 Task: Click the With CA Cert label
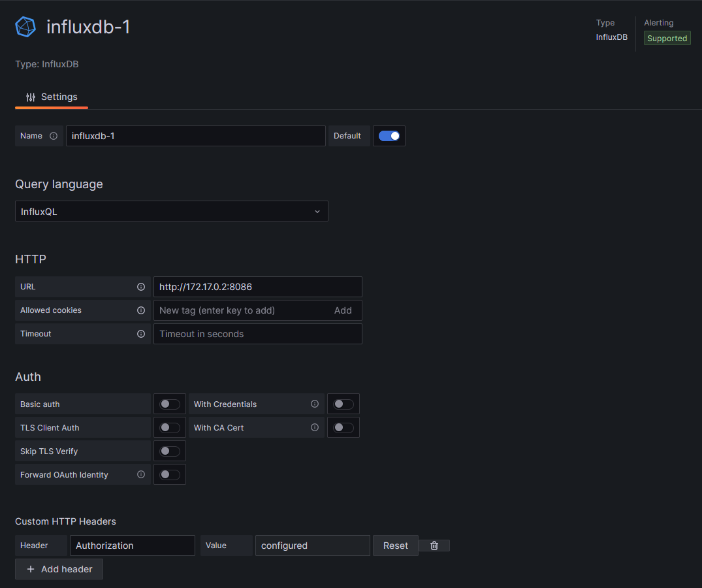click(x=219, y=428)
